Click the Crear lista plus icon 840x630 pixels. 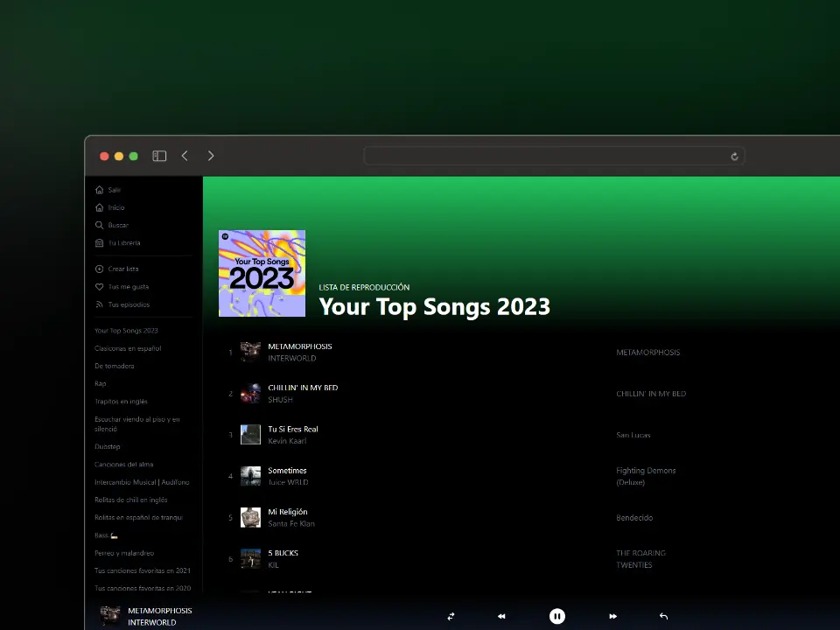click(x=99, y=269)
